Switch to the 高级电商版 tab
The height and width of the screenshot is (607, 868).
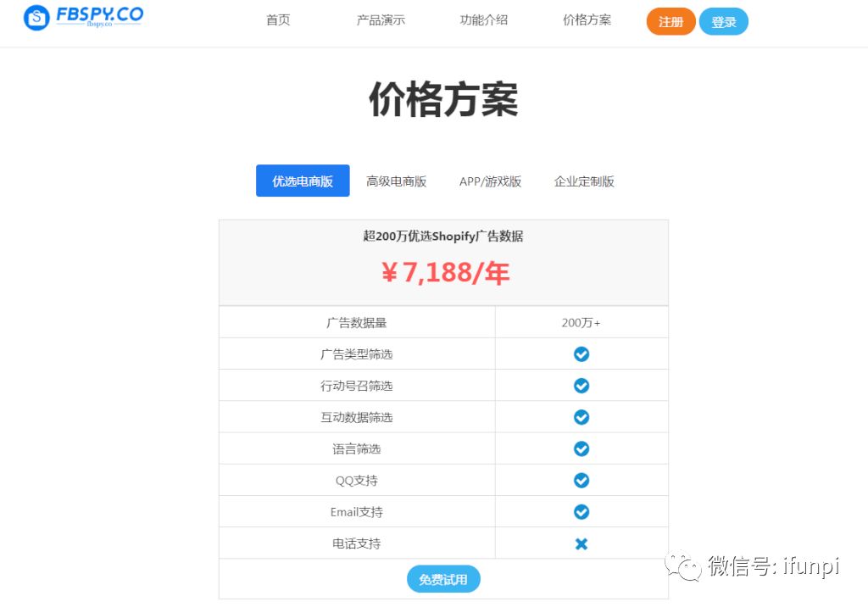click(397, 181)
